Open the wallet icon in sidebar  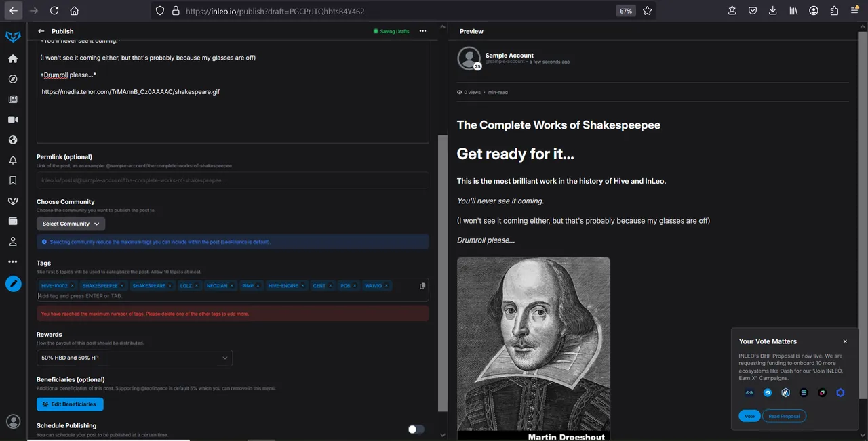coord(13,221)
